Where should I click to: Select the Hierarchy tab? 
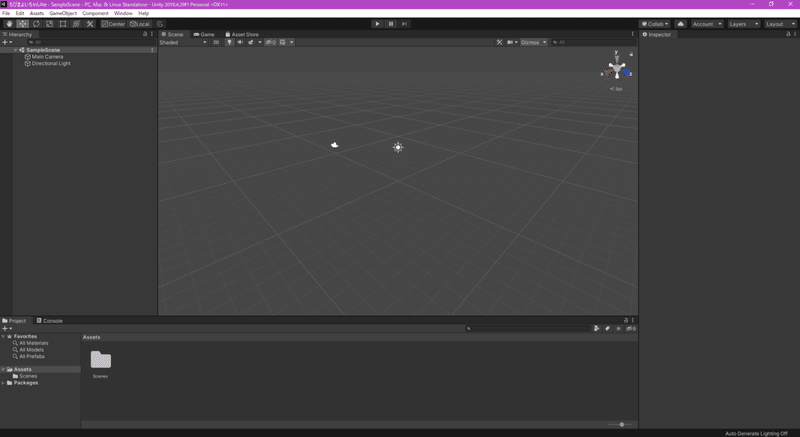(x=17, y=35)
